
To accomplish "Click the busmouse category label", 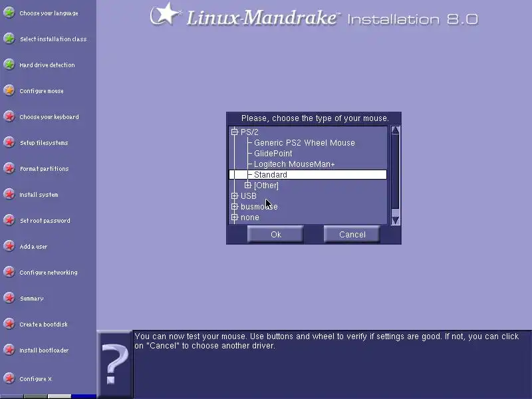I will [x=259, y=207].
